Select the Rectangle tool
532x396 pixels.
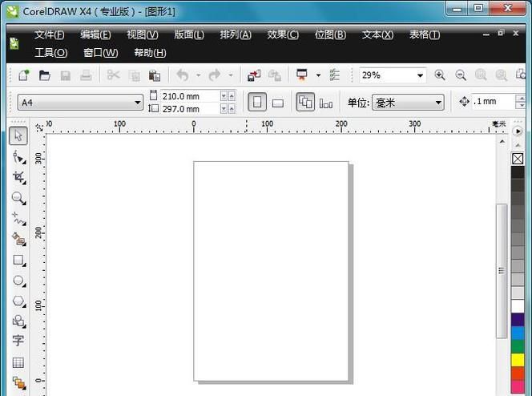click(18, 261)
